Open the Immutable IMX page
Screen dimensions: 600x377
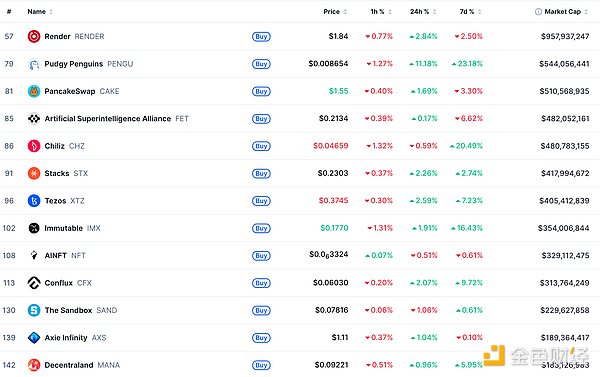pos(72,228)
